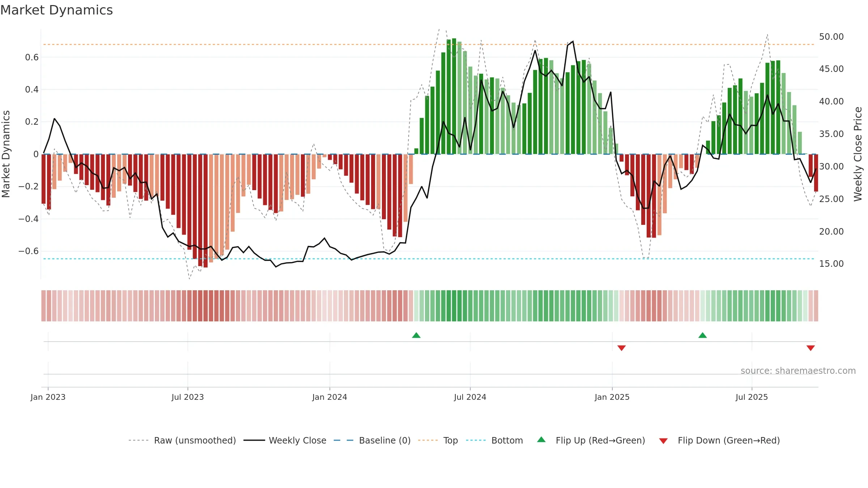The image size is (868, 488).
Task: Click the last red flip-down marker
Action: tap(810, 348)
